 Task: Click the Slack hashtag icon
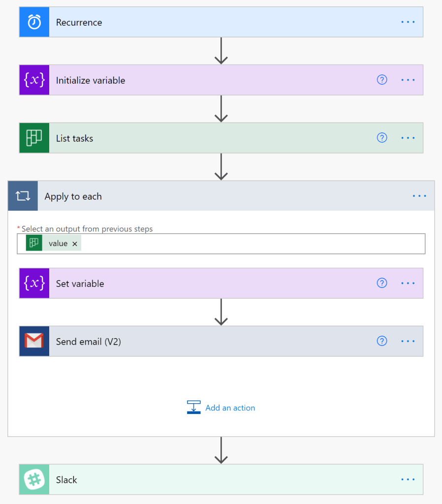tap(34, 480)
